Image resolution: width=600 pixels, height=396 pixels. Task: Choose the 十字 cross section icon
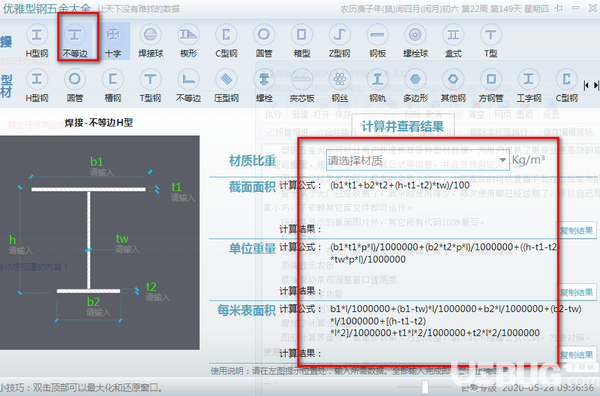coord(112,40)
